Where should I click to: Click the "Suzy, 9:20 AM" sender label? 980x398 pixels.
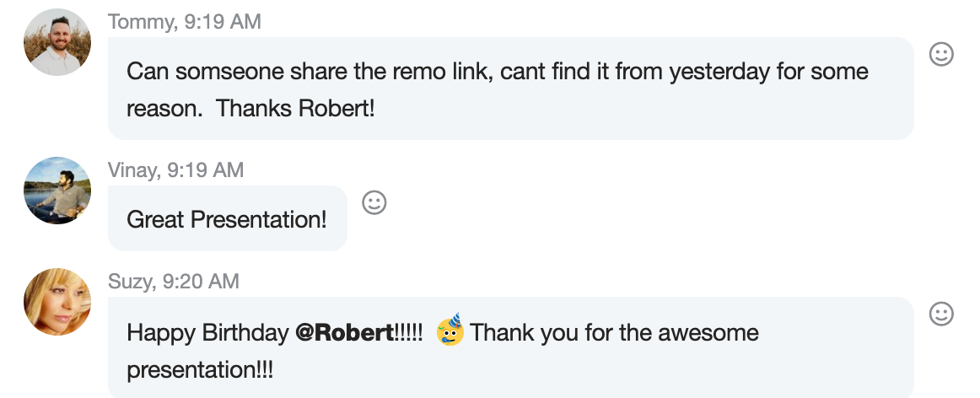coord(174,282)
